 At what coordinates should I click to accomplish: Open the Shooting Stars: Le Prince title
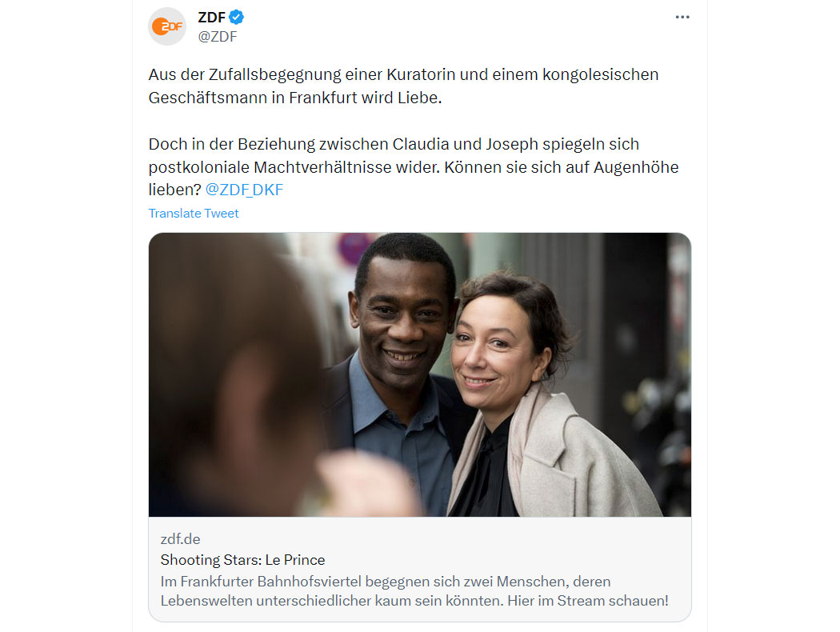pos(242,560)
